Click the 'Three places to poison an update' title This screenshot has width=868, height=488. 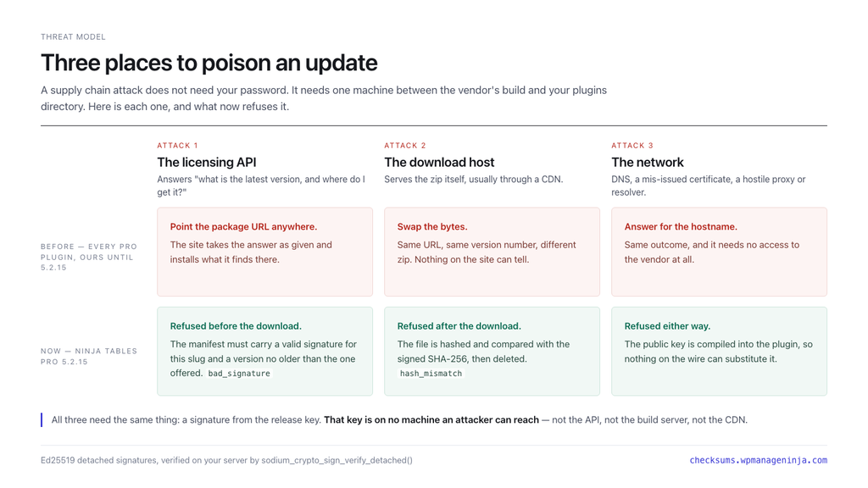[209, 63]
